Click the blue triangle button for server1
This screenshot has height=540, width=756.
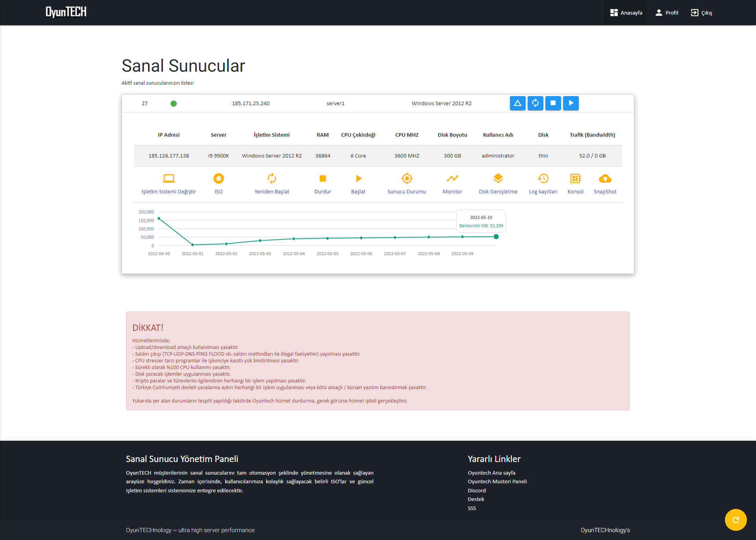tap(517, 103)
